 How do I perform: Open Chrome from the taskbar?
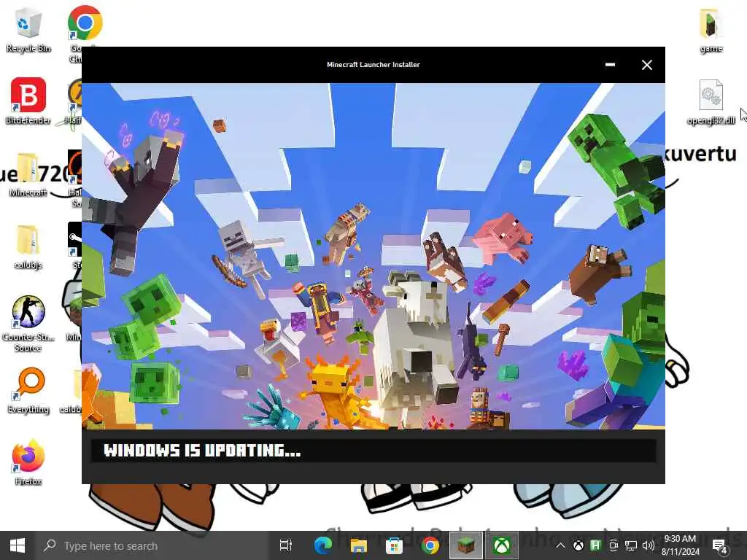(x=430, y=545)
